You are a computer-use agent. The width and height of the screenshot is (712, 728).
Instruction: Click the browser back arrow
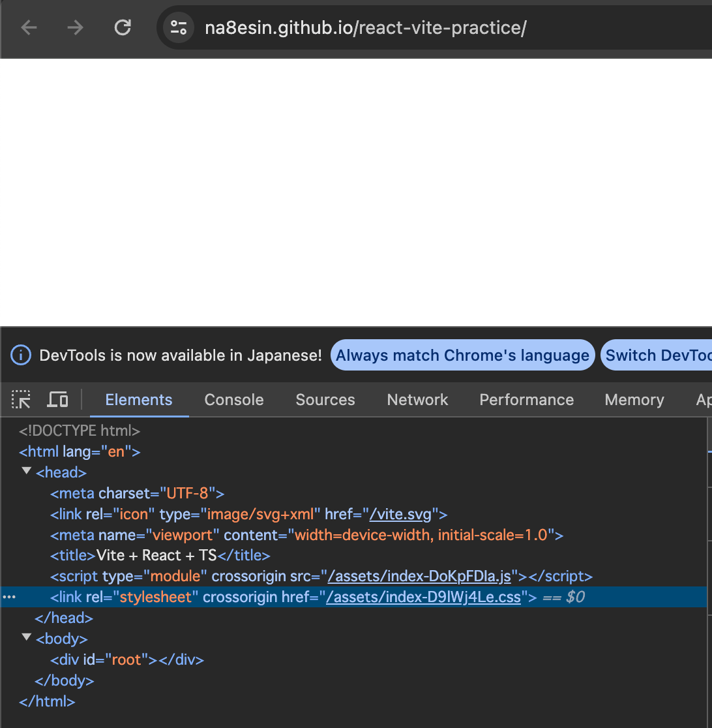tap(29, 28)
